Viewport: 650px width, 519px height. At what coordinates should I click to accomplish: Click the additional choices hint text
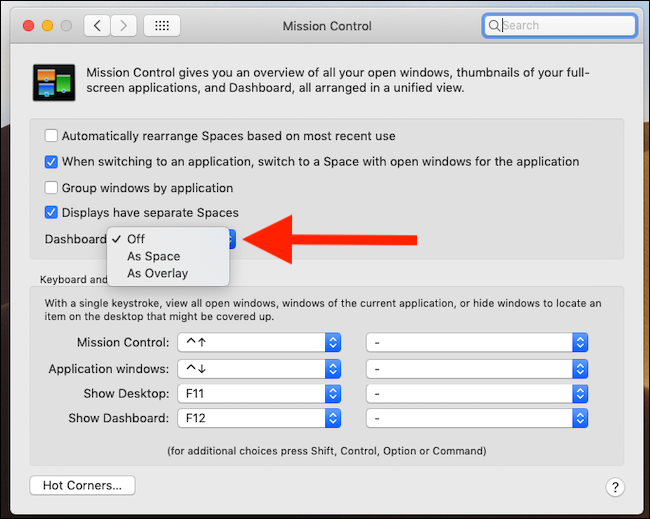pyautogui.click(x=327, y=451)
